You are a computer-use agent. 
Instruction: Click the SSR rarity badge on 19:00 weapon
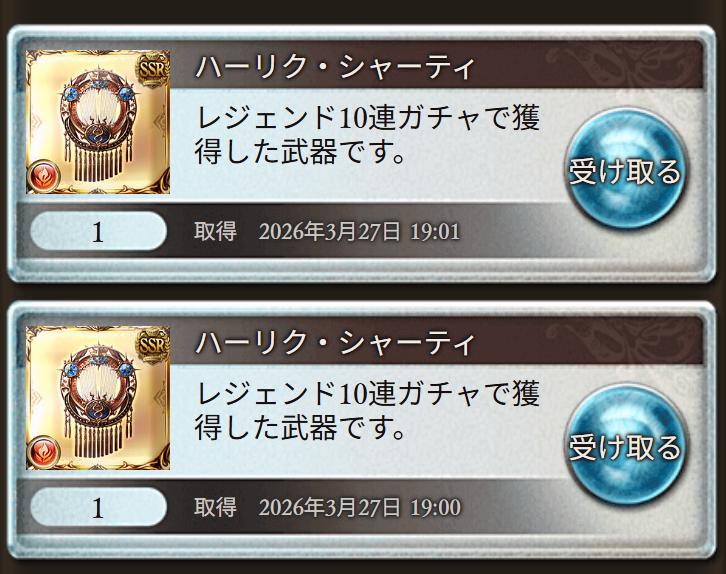152,346
